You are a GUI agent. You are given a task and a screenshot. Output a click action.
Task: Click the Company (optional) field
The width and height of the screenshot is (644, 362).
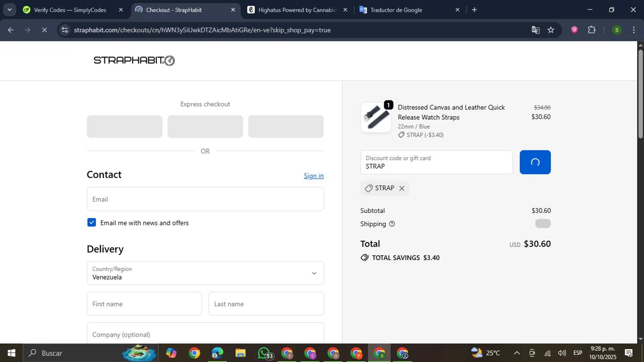(x=205, y=333)
